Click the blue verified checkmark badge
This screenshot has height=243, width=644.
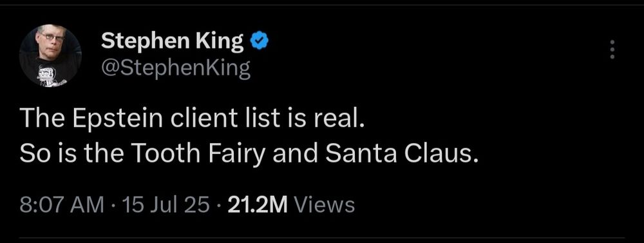coord(259,42)
